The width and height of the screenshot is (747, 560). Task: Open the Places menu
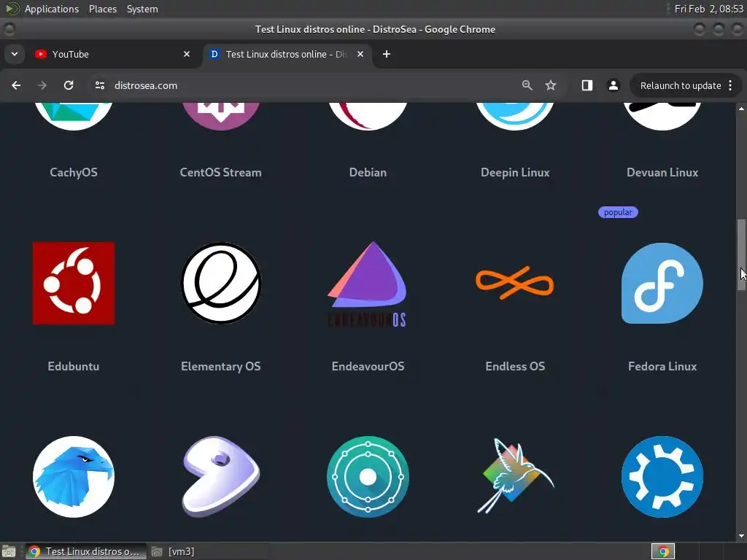coord(103,9)
